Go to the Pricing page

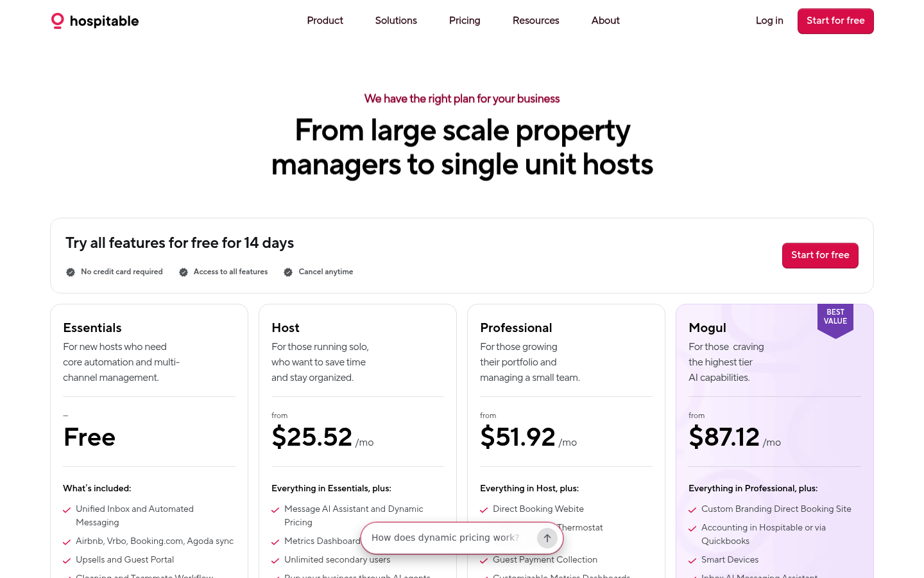pos(465,21)
